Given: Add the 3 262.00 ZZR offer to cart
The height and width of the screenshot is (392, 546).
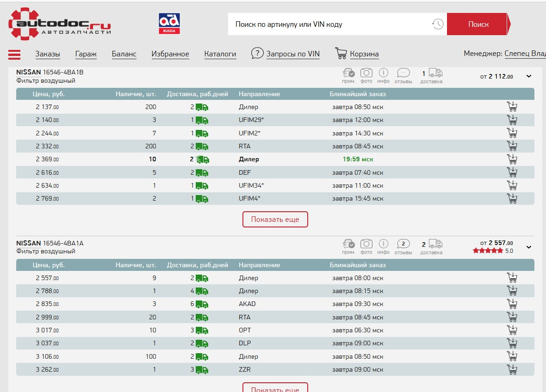Looking at the screenshot, I should 512,369.
